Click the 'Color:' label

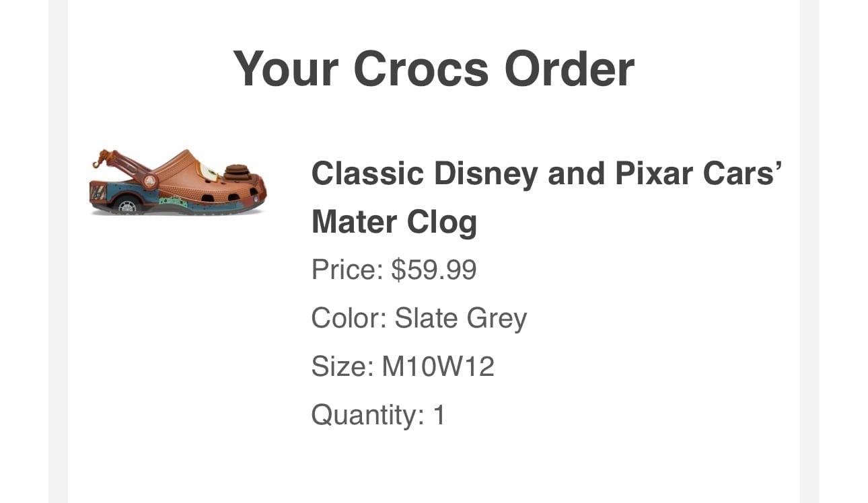349,318
